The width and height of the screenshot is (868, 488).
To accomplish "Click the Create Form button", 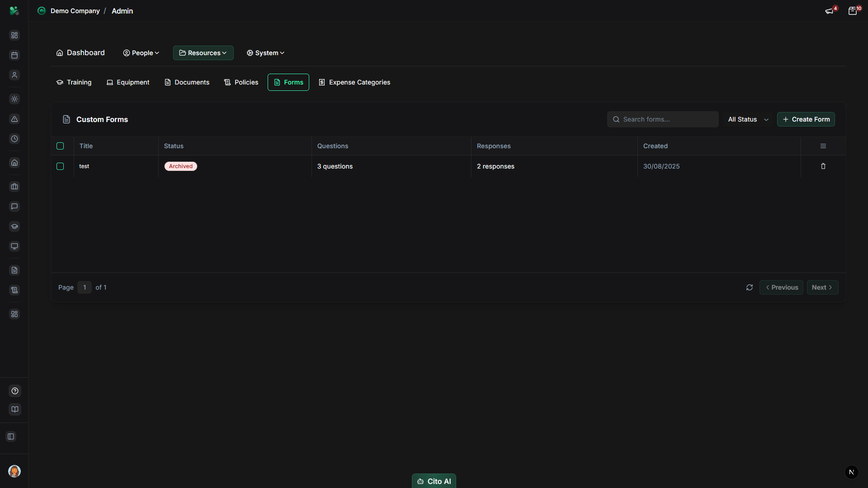I will [807, 119].
